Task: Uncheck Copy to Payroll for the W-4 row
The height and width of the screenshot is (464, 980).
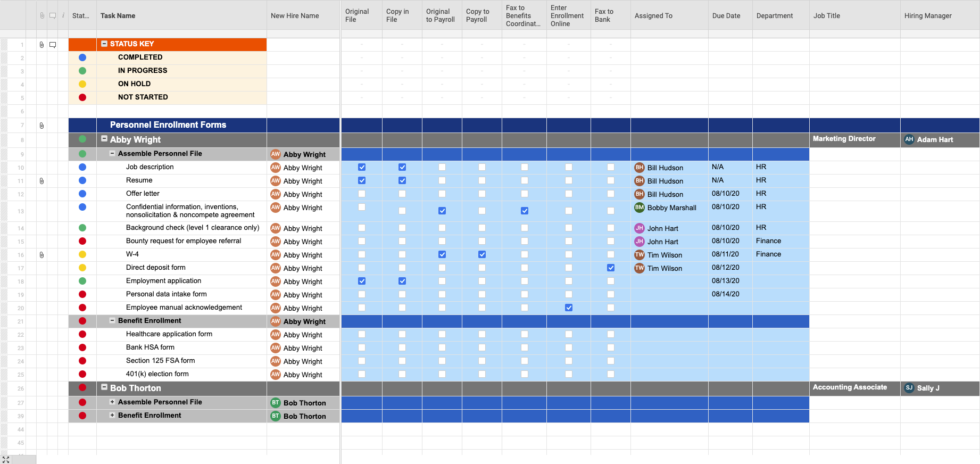Action: [482, 254]
